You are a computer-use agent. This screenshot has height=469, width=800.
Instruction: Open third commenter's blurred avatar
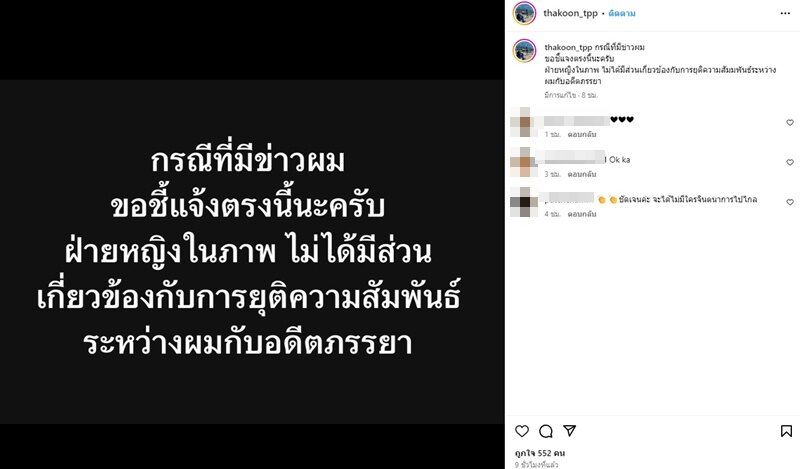524,203
